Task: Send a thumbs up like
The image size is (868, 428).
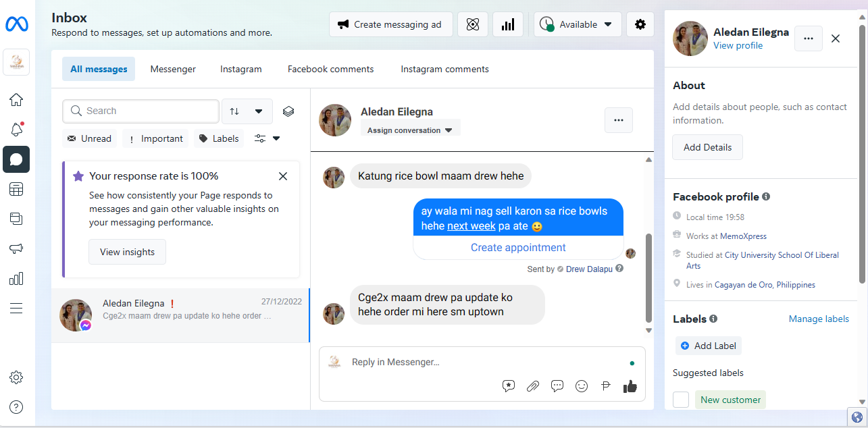Action: 630,386
